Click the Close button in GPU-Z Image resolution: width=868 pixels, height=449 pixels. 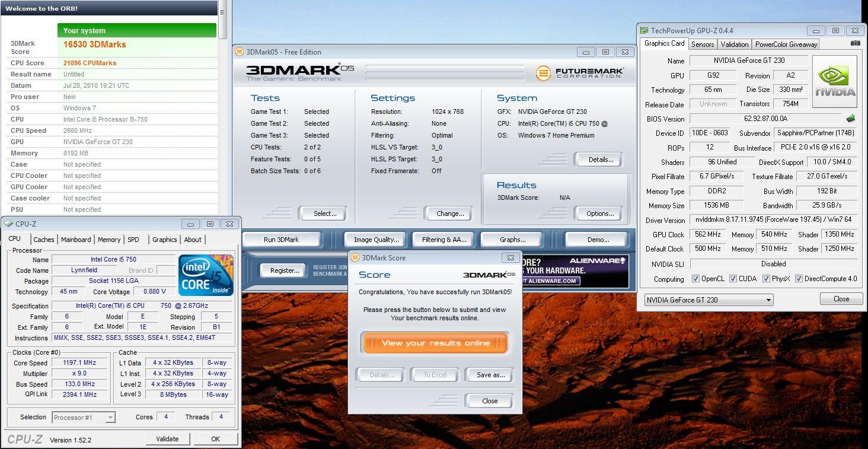pyautogui.click(x=841, y=299)
